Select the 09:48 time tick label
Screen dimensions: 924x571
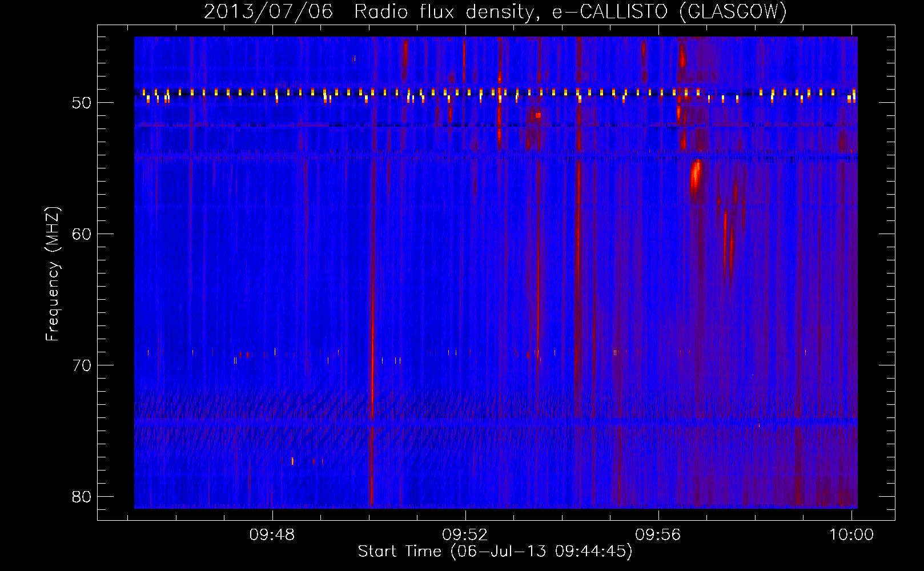click(x=272, y=535)
